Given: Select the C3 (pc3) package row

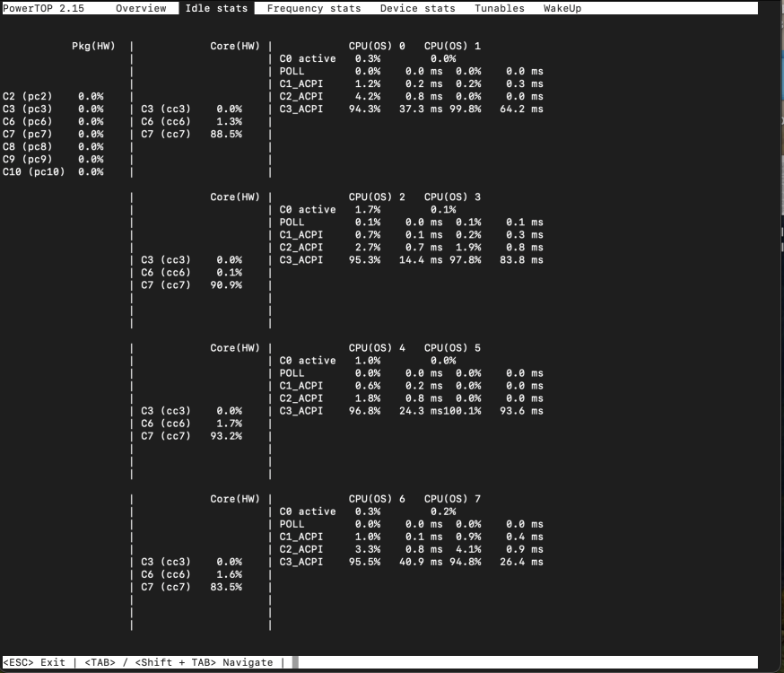Looking at the screenshot, I should point(53,109).
